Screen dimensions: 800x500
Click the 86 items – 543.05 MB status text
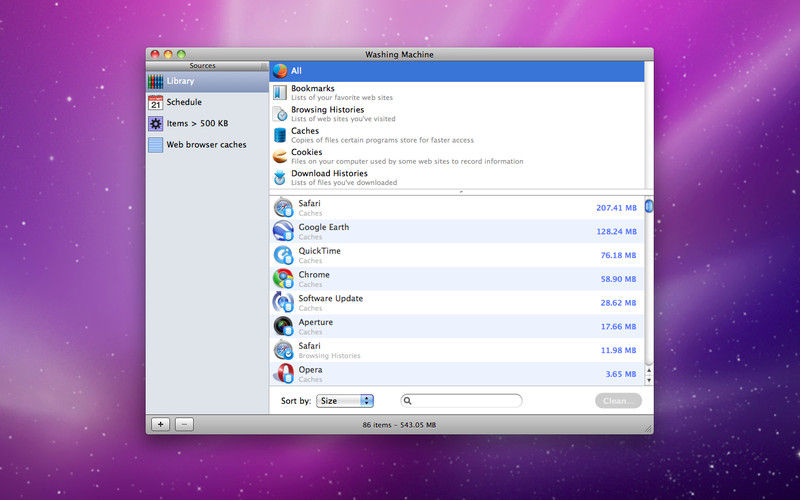coord(399,424)
